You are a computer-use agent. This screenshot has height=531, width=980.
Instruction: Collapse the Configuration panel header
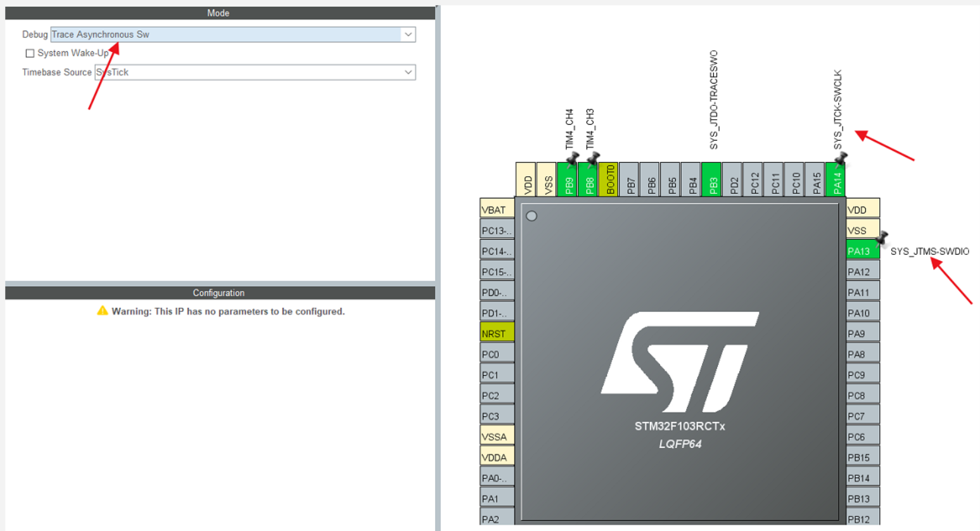[218, 293]
